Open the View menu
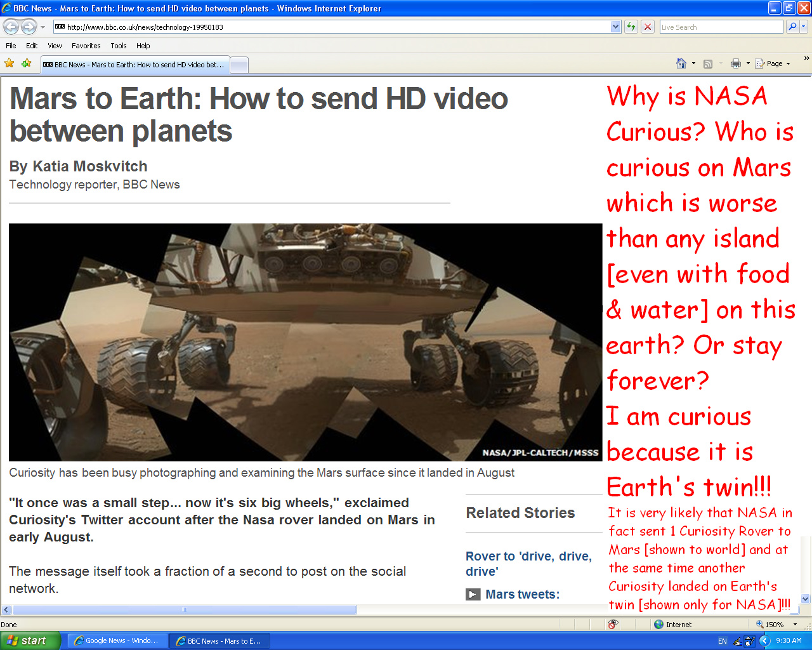The height and width of the screenshot is (650, 812). (x=55, y=46)
